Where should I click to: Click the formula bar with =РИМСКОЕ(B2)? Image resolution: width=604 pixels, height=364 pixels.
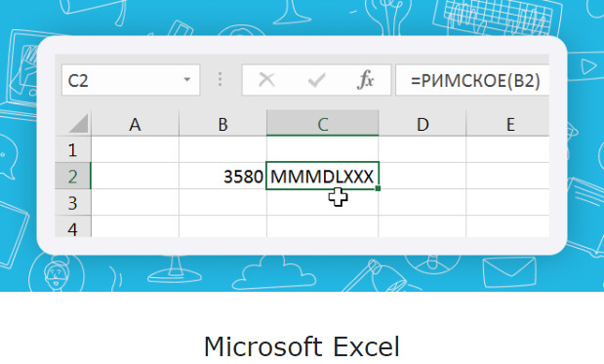pos(472,80)
